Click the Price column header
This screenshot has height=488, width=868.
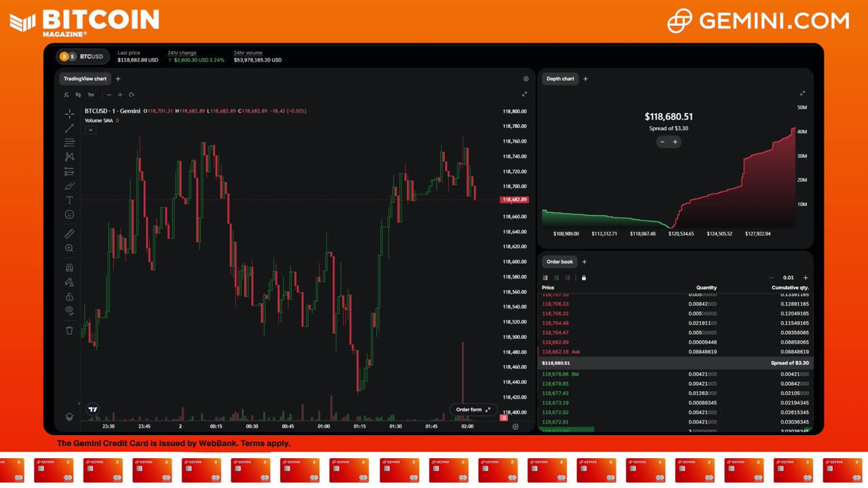tap(548, 287)
